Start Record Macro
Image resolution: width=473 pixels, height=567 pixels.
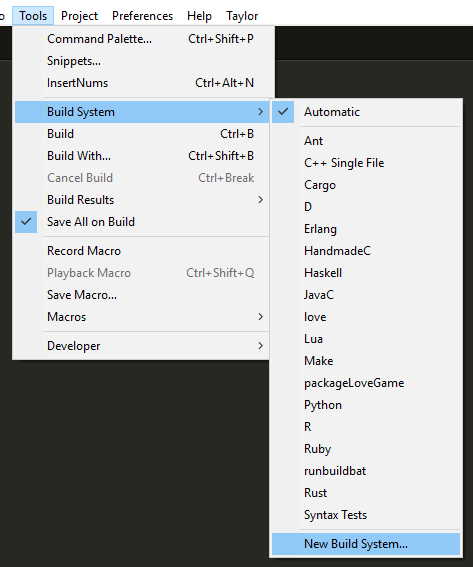point(142,251)
